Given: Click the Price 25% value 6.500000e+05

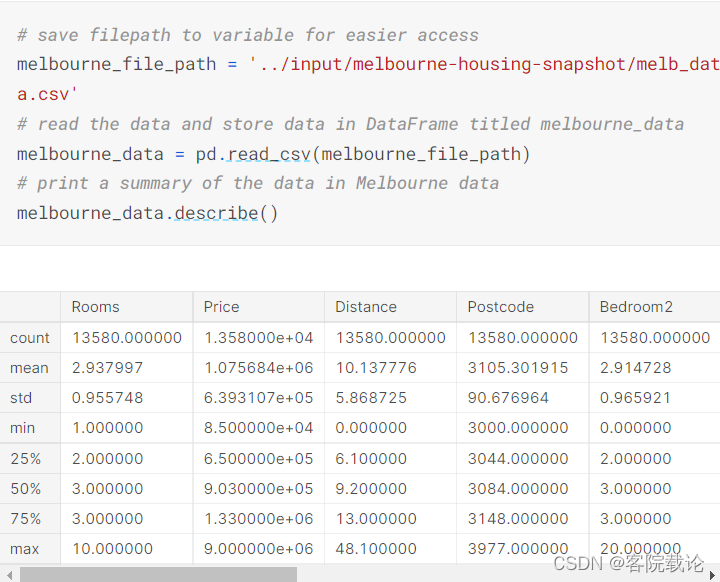Looking at the screenshot, I should 259,458.
